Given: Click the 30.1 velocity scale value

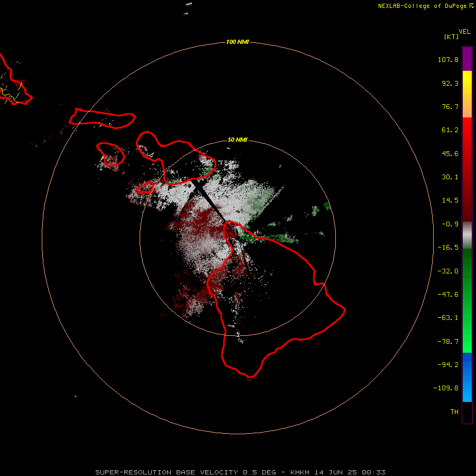Looking at the screenshot, I should tap(450, 177).
